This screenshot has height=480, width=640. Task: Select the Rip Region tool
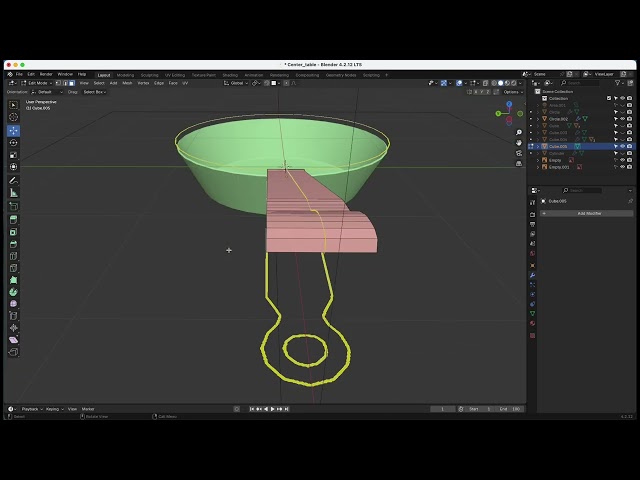(13, 352)
